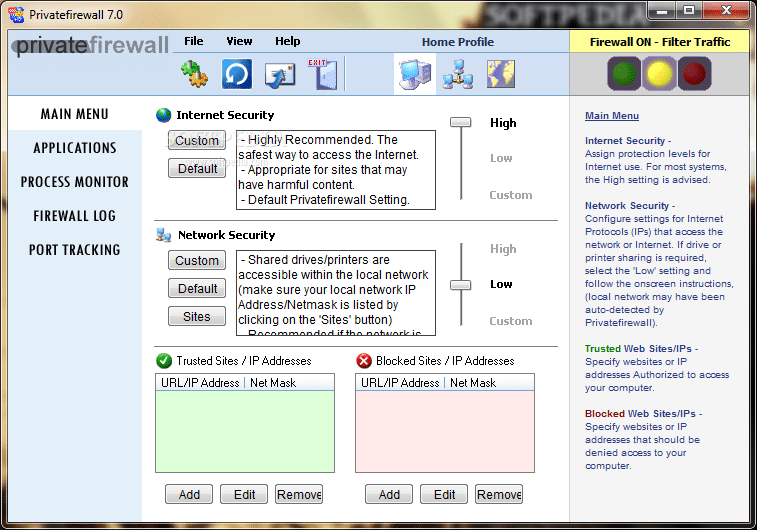
Task: Click Edit under Trusted Sites list
Action: [x=244, y=494]
